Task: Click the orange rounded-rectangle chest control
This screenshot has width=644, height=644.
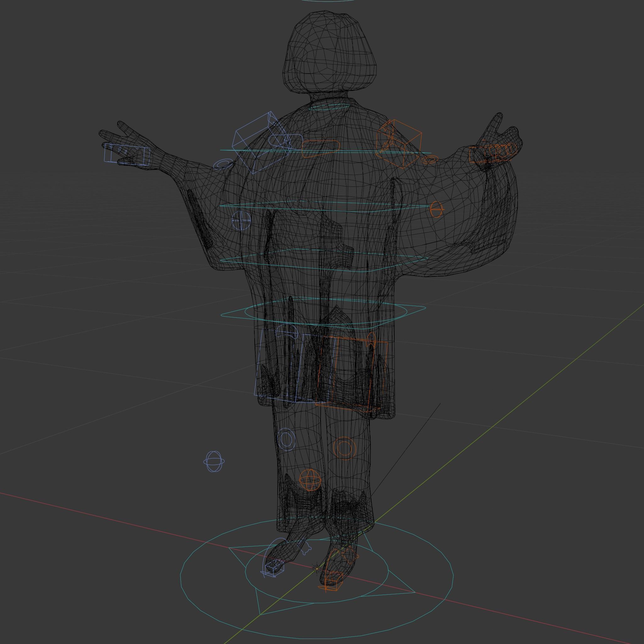Action: (321, 149)
